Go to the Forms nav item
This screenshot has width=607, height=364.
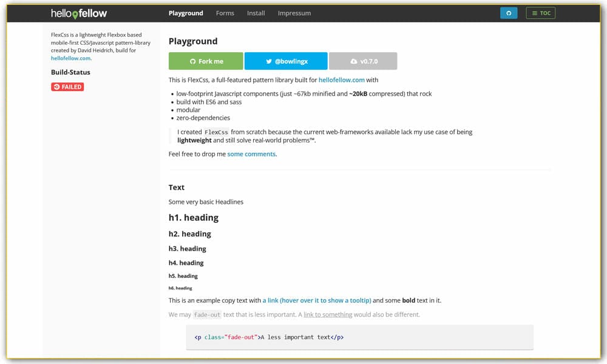pos(225,13)
